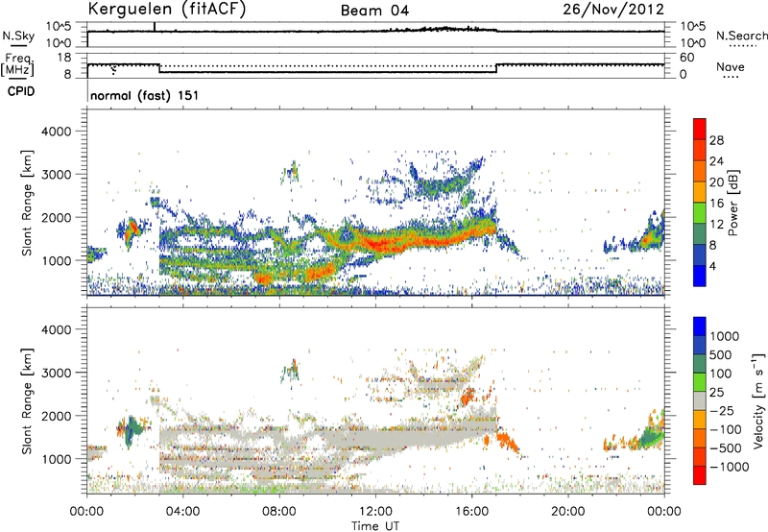Select "Slant Range [km]" label of power panel
This screenshot has width=768, height=532.
pos(27,203)
